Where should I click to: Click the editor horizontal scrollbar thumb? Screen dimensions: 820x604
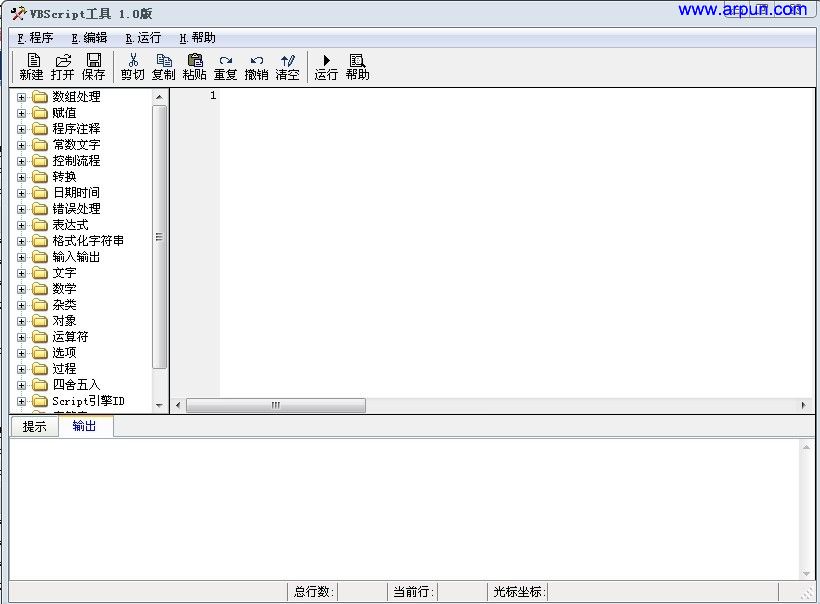pyautogui.click(x=276, y=405)
